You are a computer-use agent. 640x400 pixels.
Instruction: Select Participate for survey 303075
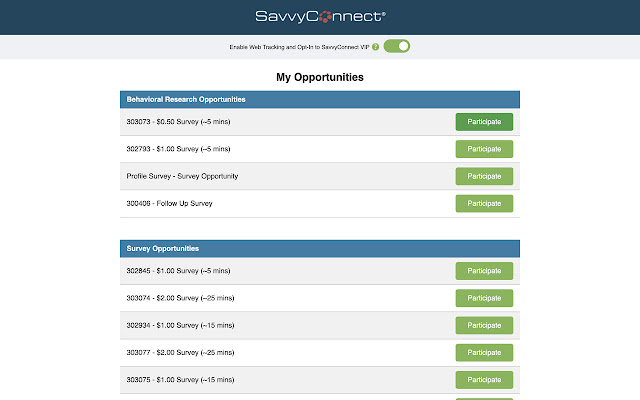point(484,379)
